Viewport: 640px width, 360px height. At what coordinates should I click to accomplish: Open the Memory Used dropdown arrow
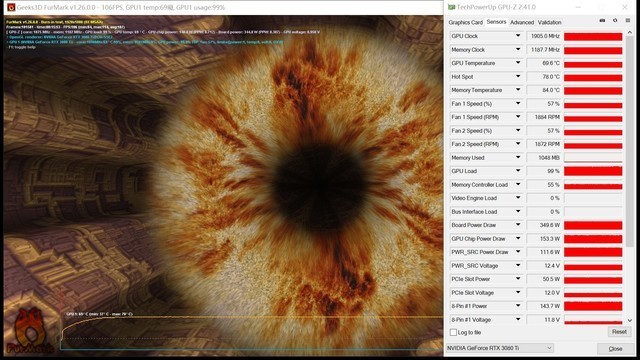tap(518, 157)
